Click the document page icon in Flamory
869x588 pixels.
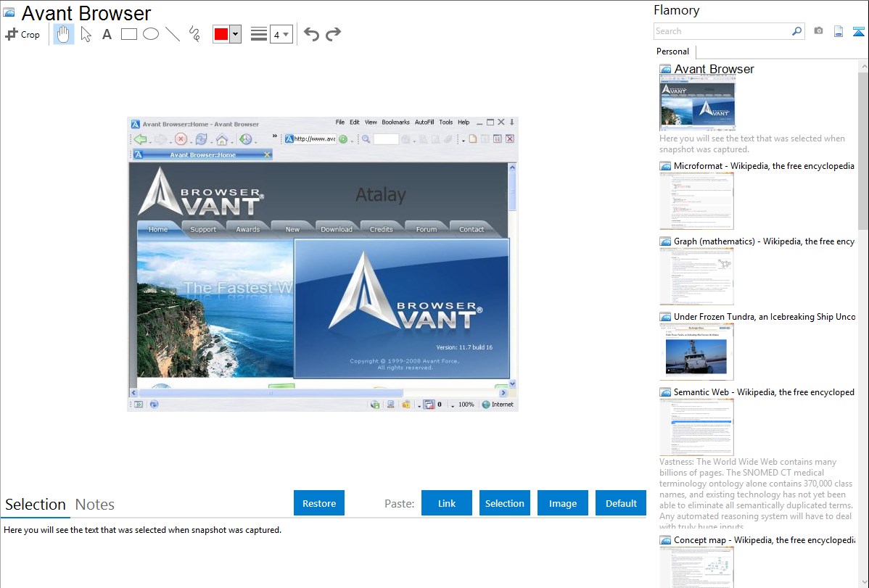(839, 32)
